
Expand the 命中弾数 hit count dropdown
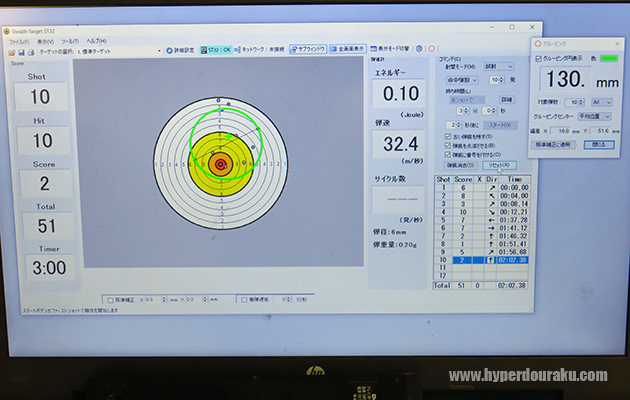[x=462, y=80]
